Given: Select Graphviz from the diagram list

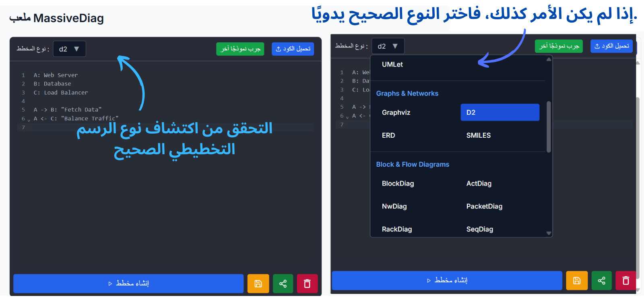Looking at the screenshot, I should 396,113.
